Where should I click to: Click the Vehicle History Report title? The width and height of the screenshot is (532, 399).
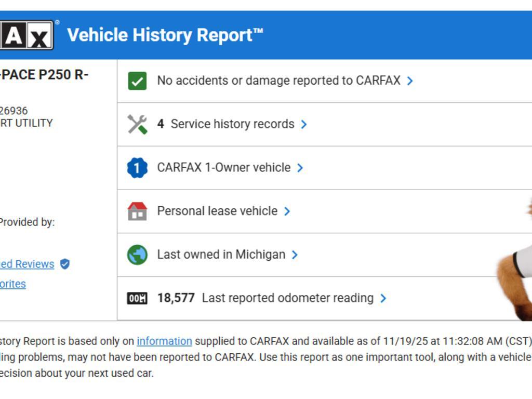[x=165, y=35]
